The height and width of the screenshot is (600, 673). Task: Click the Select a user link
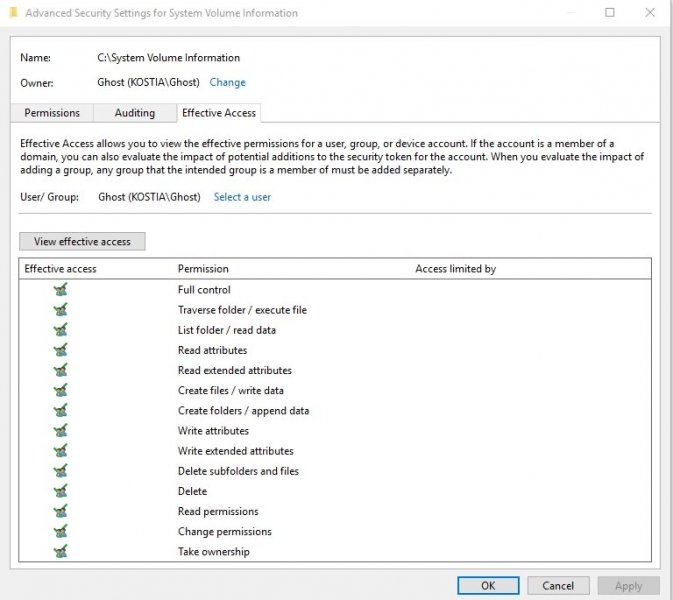point(242,197)
